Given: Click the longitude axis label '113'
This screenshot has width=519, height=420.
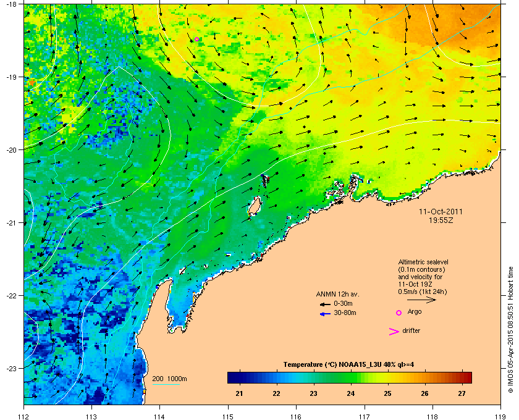Looking at the screenshot, I should coord(91,417).
